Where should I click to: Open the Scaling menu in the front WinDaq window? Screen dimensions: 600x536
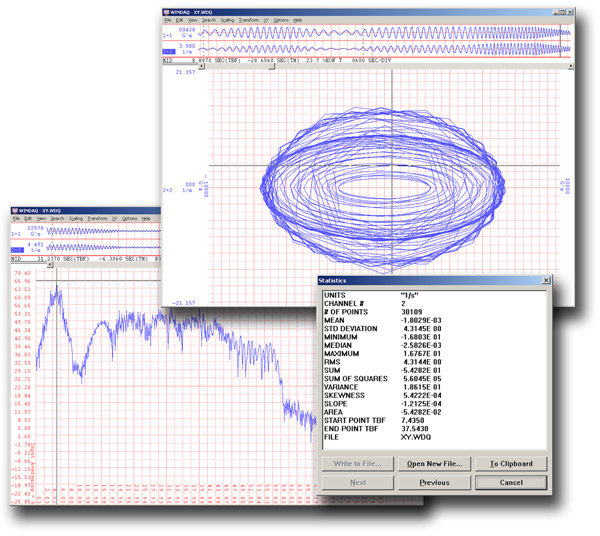[x=227, y=20]
